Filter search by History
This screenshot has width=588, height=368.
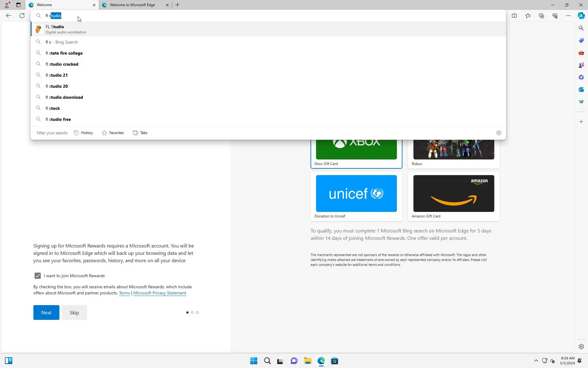(83, 133)
